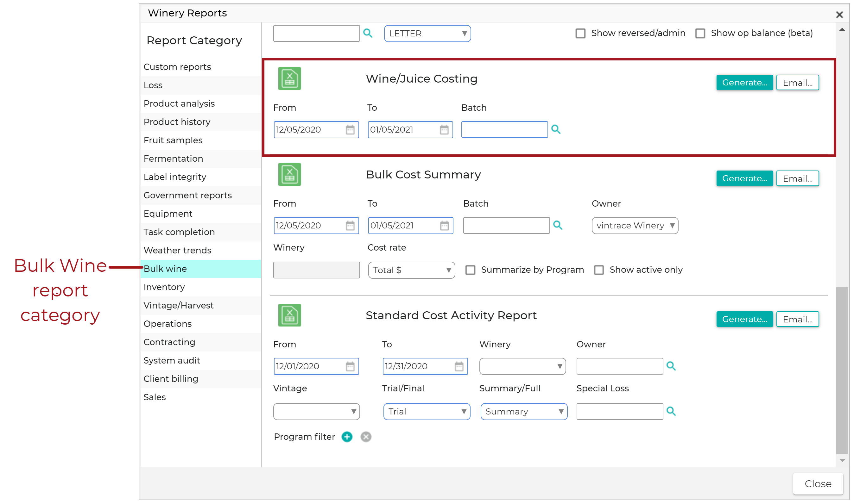
Task: Search Owner in Standard Cost Activity Report
Action: tap(671, 366)
